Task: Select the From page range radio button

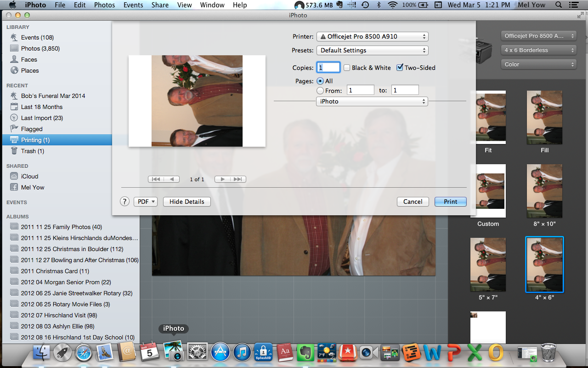Action: click(x=320, y=91)
